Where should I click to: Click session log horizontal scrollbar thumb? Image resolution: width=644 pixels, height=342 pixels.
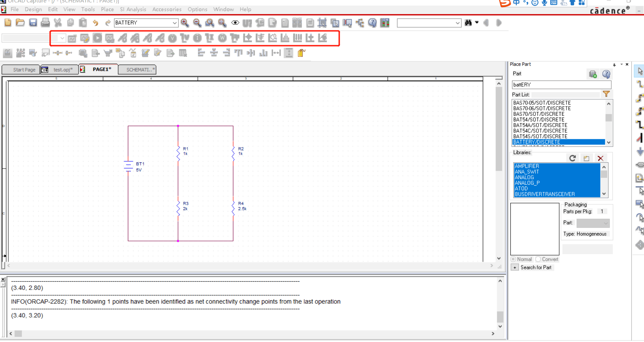pos(18,333)
